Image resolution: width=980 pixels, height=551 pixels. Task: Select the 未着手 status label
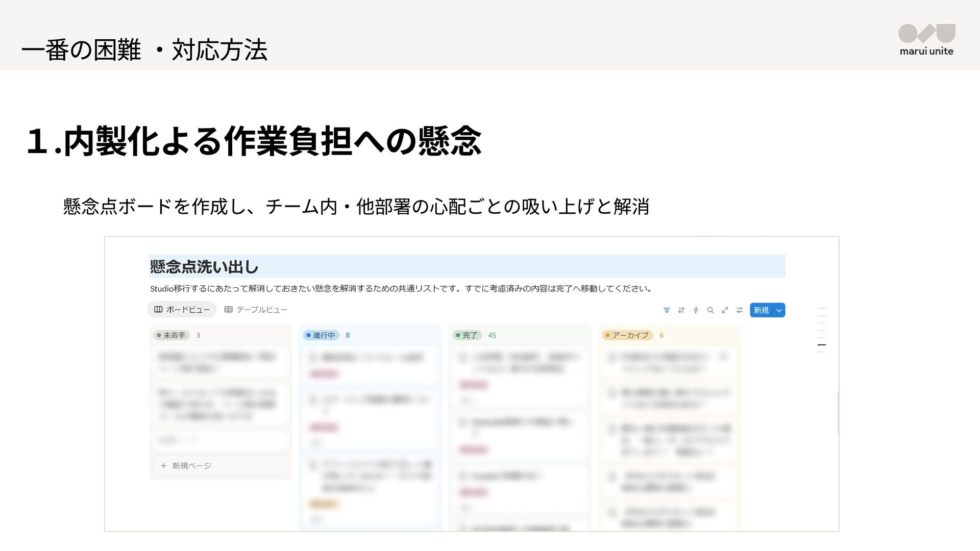pos(171,335)
